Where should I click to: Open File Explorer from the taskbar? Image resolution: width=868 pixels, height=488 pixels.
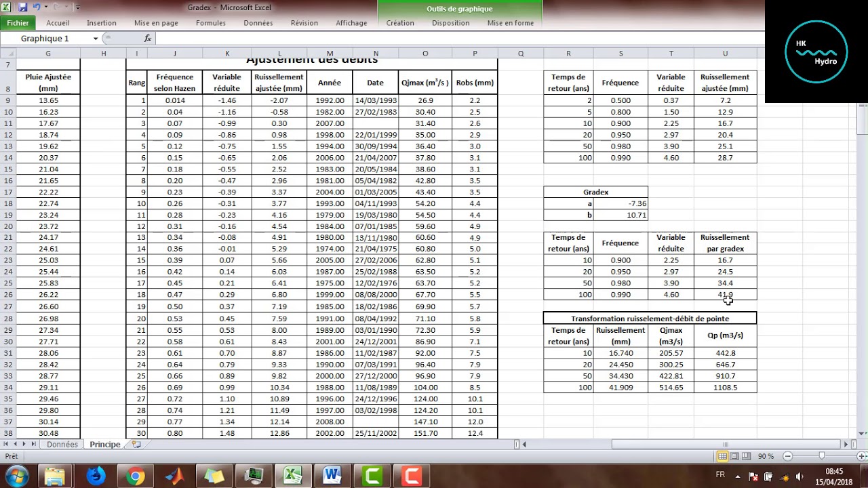[x=55, y=476]
